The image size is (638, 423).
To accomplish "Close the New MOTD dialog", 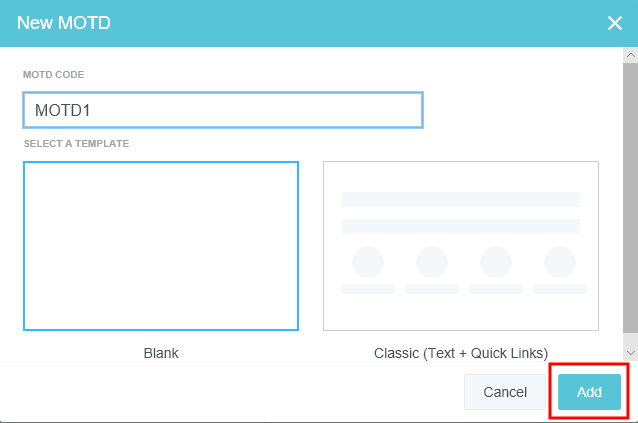I will (614, 23).
